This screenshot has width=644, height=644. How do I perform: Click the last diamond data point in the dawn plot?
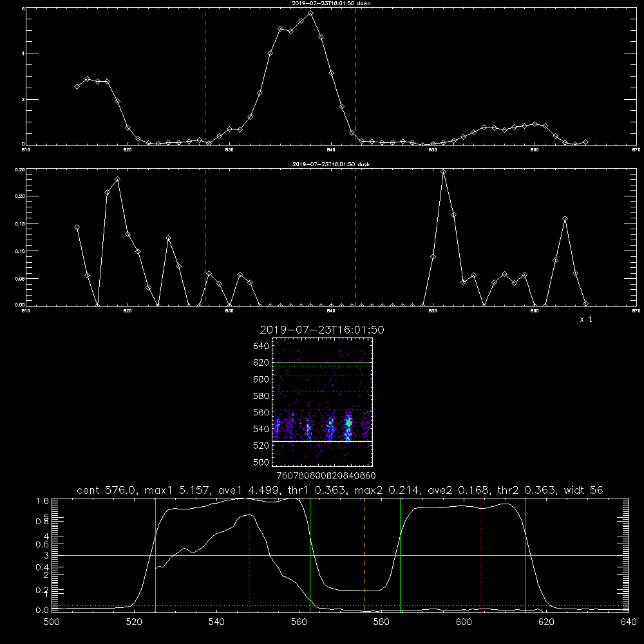pos(585,142)
